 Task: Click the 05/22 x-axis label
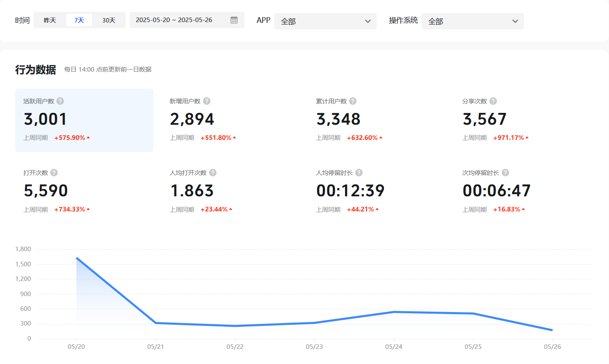[235, 347]
